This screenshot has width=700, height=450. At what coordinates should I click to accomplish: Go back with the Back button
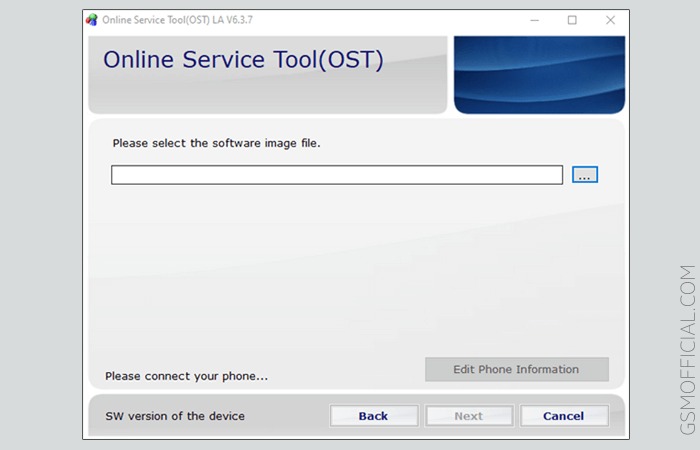point(374,416)
